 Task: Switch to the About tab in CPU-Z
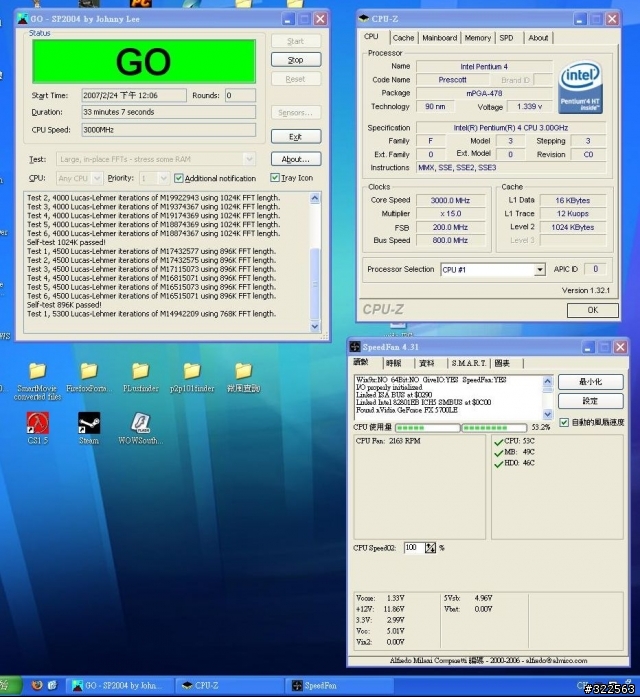[538, 38]
